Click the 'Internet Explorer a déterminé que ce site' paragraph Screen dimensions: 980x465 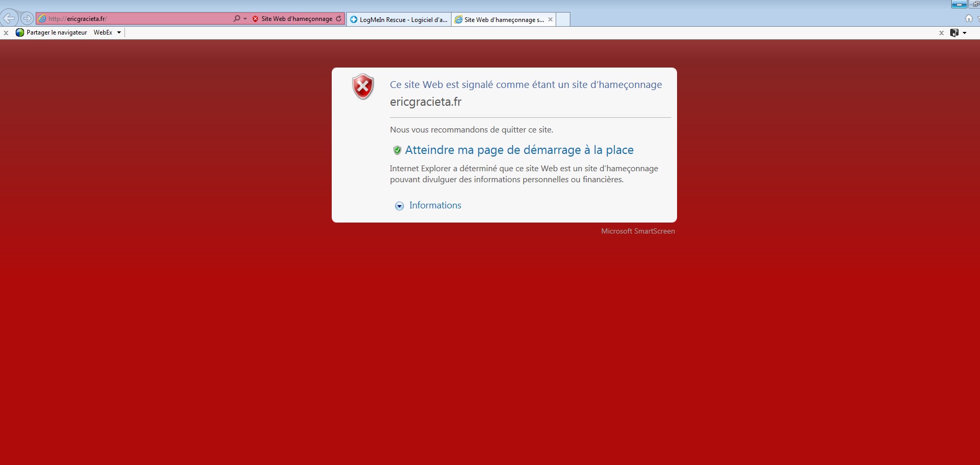[524, 174]
